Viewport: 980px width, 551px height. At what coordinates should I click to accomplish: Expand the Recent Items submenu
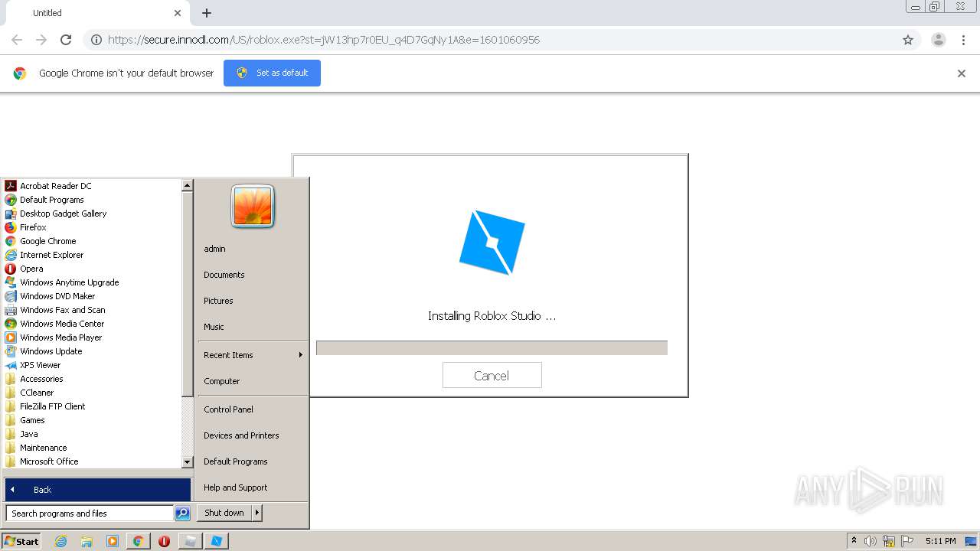[x=253, y=355]
